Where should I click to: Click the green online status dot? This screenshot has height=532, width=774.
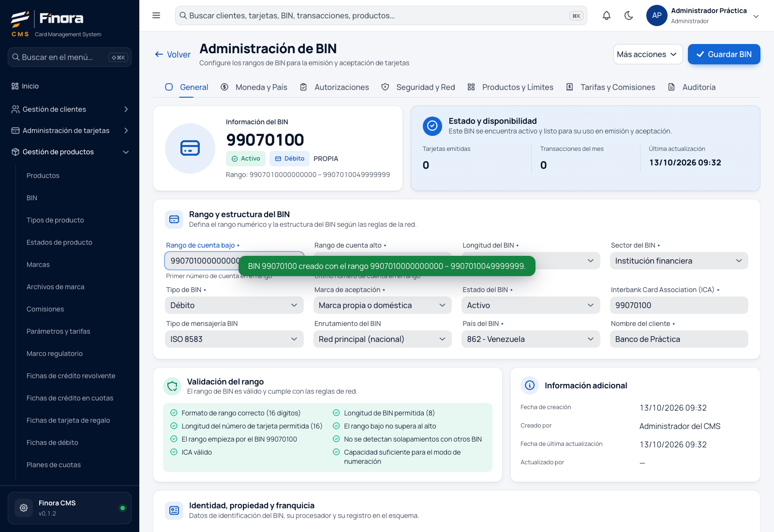click(122, 508)
